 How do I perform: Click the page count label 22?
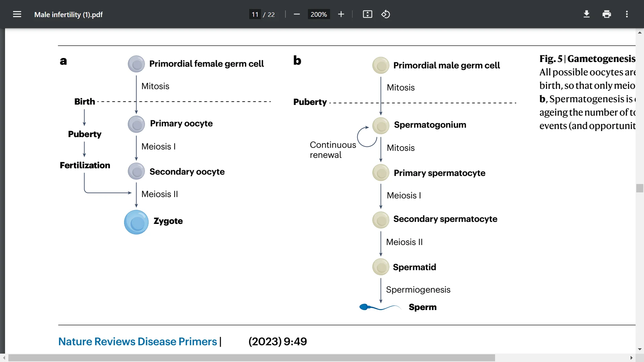tap(271, 14)
